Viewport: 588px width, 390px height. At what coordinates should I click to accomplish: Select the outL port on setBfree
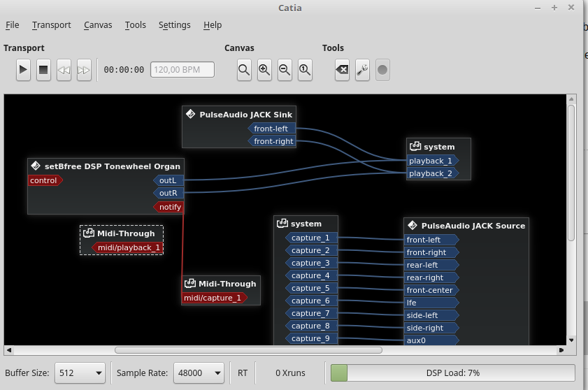pyautogui.click(x=168, y=180)
